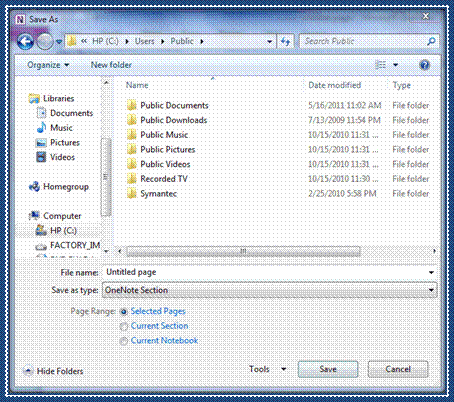Select the FACTORY_IM drive

(68, 246)
